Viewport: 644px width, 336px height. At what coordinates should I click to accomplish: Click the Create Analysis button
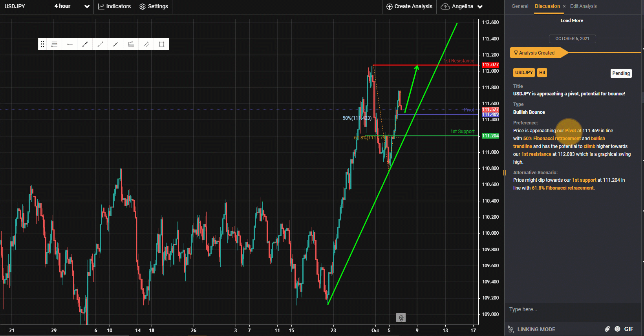(409, 6)
